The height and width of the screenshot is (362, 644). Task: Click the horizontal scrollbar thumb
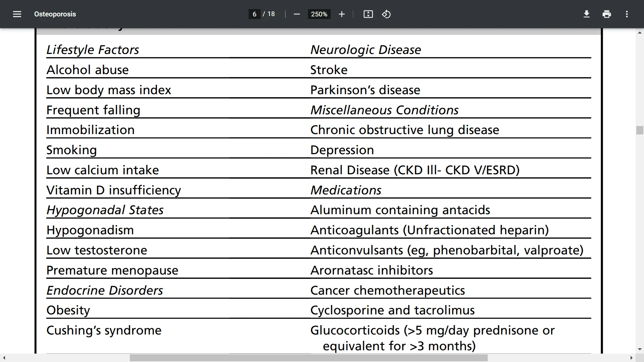coord(309,358)
